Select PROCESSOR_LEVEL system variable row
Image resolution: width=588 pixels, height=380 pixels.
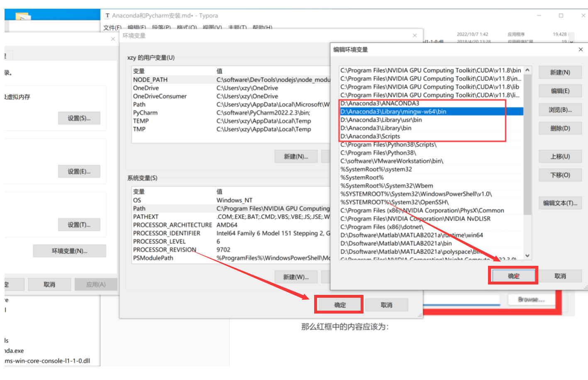(x=232, y=241)
